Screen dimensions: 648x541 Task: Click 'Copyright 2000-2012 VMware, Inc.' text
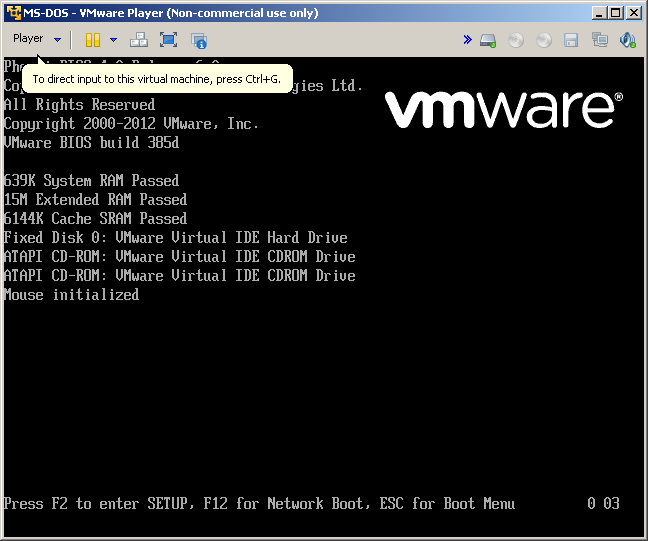pos(131,124)
